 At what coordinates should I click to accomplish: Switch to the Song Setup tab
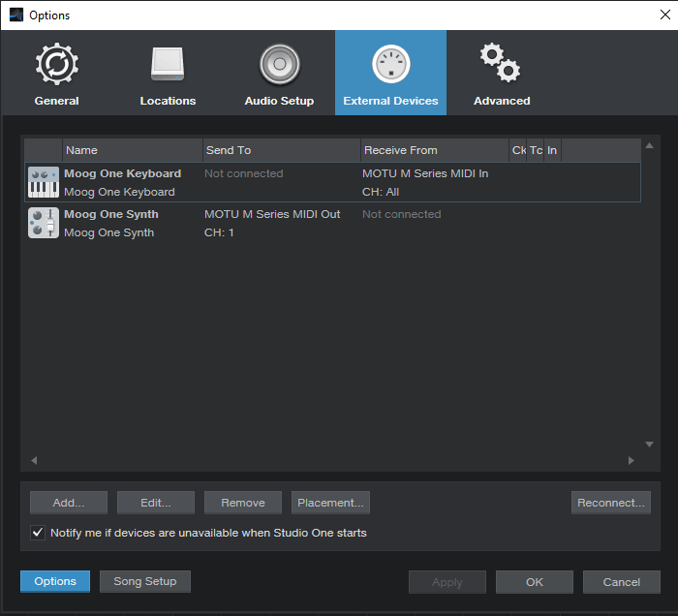coord(145,581)
